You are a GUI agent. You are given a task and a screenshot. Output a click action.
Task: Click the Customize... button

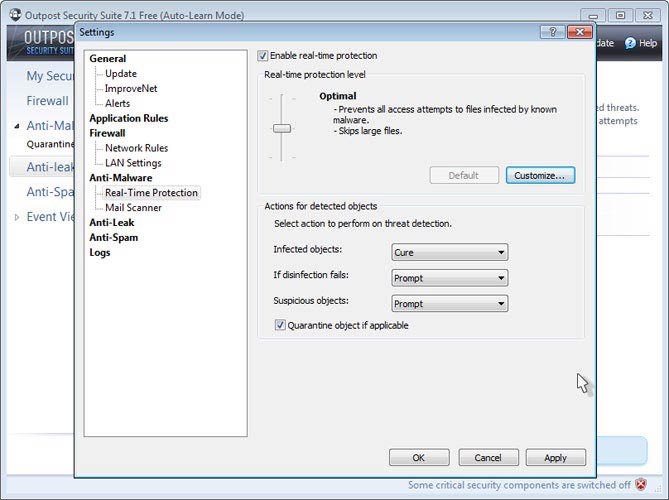[x=539, y=175]
